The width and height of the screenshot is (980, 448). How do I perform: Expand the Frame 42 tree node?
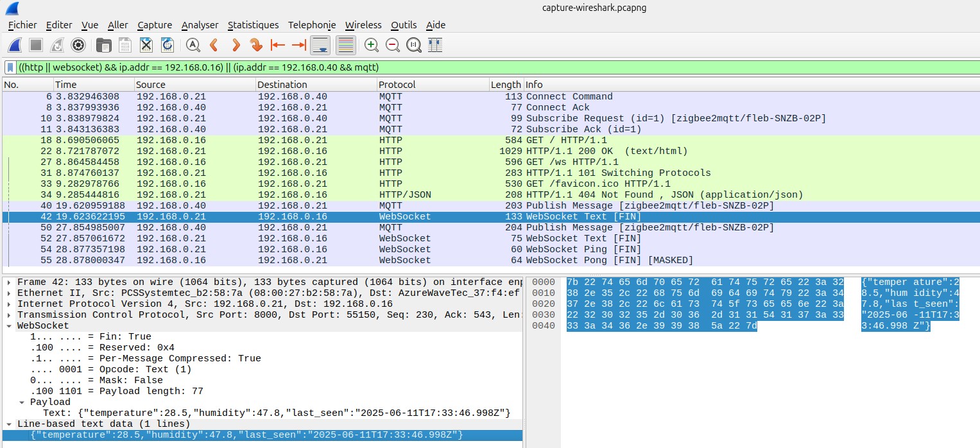tap(8, 282)
